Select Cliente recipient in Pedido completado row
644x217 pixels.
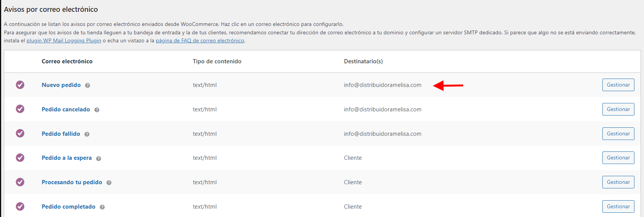(353, 207)
